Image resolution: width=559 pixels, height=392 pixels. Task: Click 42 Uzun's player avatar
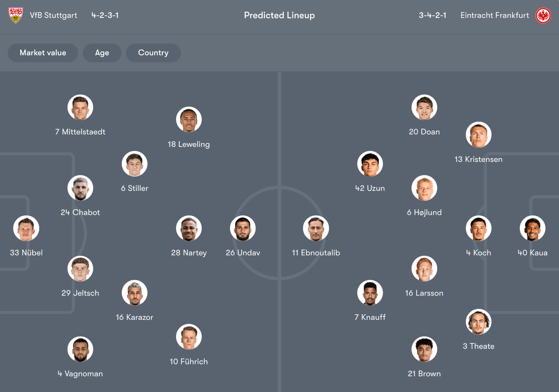coord(370,163)
